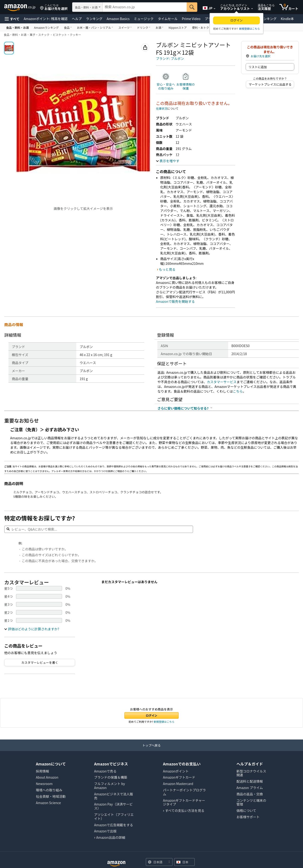Open タイムセール nav item
The height and width of the screenshot is (868, 303).
(x=168, y=19)
